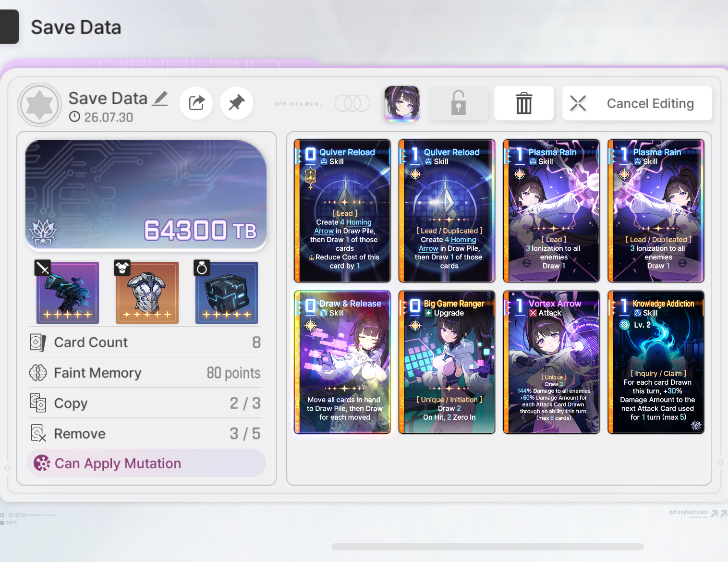
Task: Click the horizontal scrollbar at the bottom
Action: 487,547
